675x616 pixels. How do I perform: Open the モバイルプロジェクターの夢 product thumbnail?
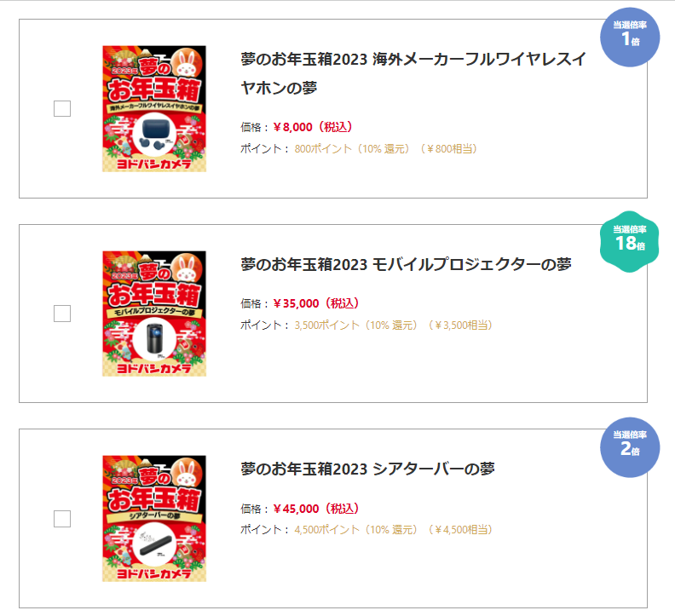(x=154, y=314)
